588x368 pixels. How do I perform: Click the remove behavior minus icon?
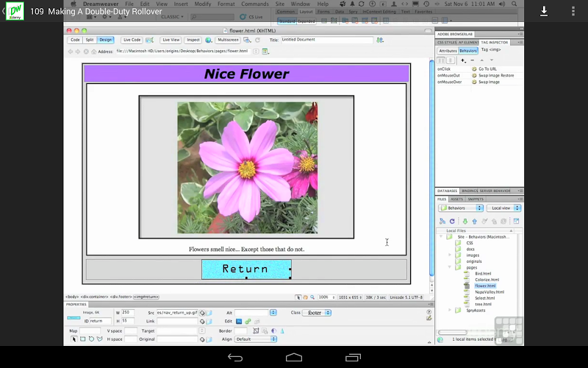point(472,60)
